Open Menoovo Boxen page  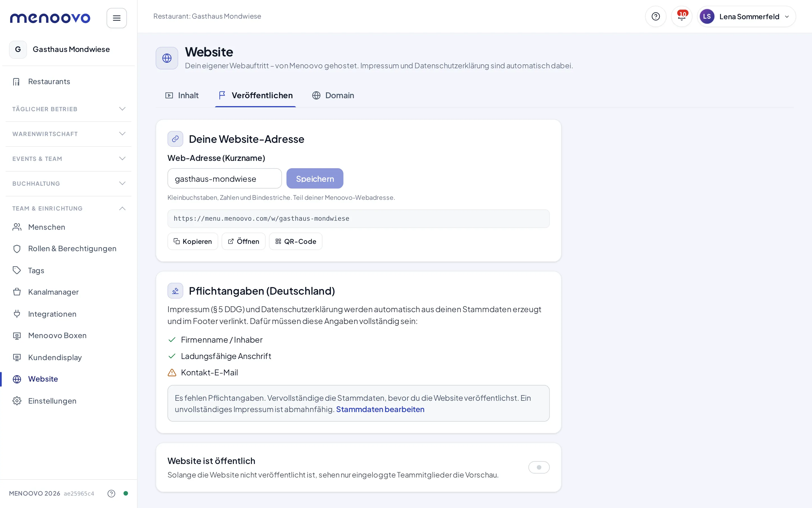click(69, 336)
